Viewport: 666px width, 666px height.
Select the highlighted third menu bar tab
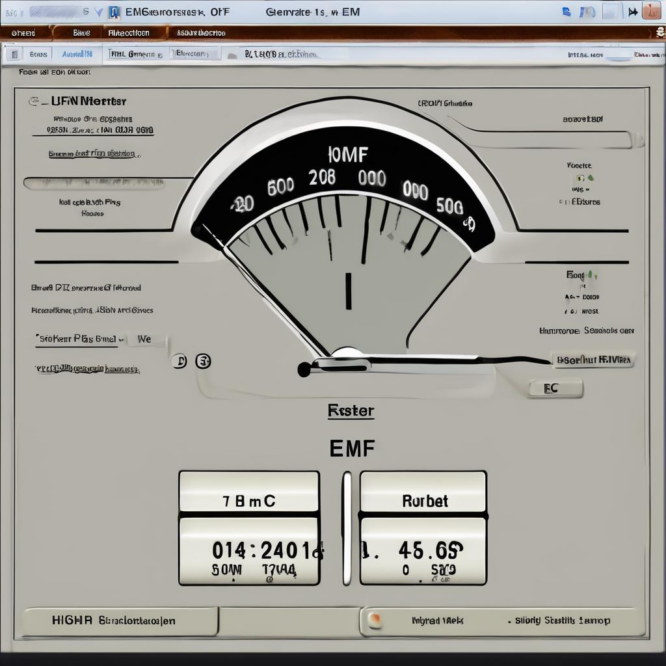(x=128, y=33)
